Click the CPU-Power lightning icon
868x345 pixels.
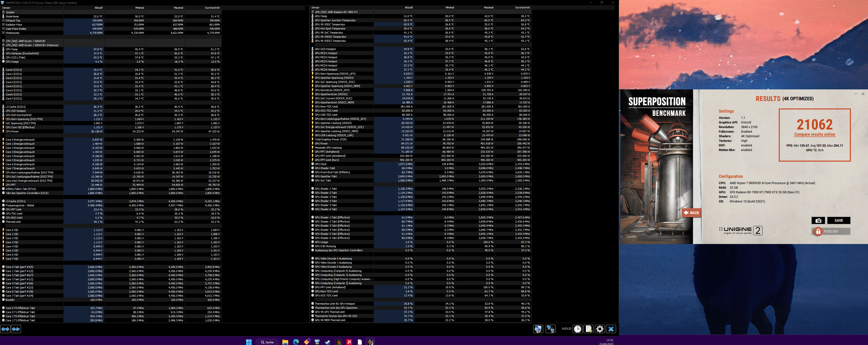pos(3,131)
